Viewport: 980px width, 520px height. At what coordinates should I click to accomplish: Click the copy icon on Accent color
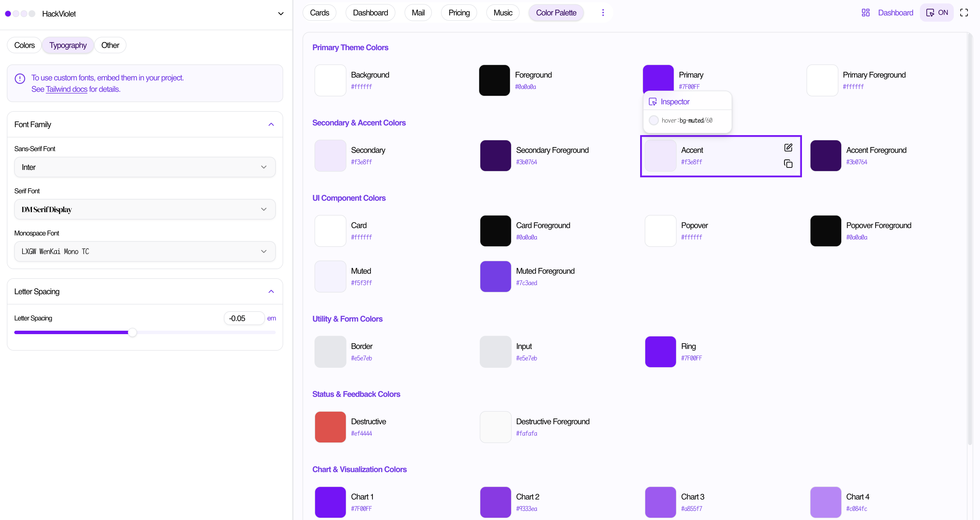coord(788,164)
